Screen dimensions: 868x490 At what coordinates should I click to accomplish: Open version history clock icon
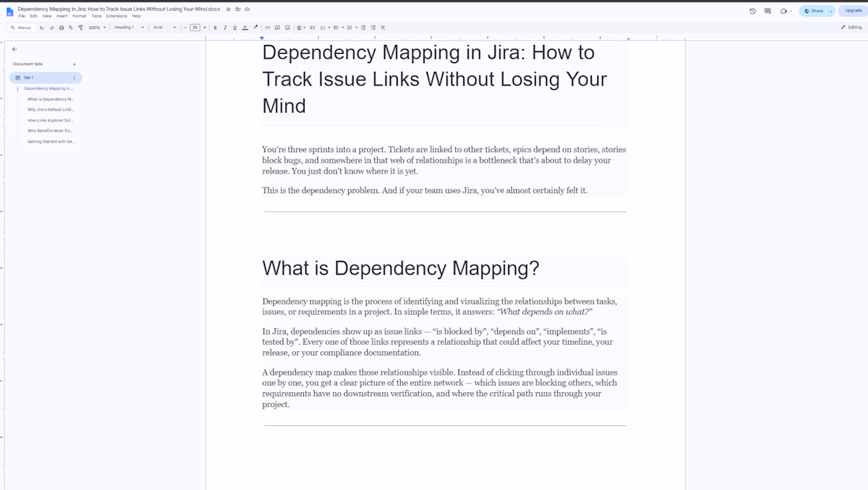point(753,11)
